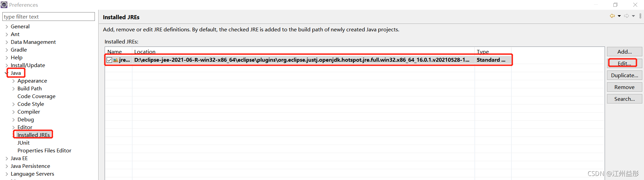Select Ant in preferences tree
Screen dimensions: 644x180
pyautogui.click(x=15, y=34)
